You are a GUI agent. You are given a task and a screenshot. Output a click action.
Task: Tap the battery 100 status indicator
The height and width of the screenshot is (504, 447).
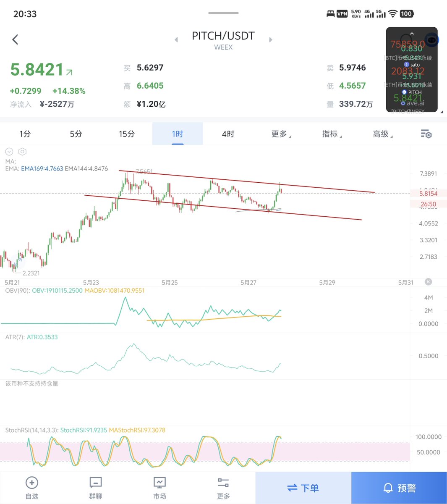click(x=406, y=14)
